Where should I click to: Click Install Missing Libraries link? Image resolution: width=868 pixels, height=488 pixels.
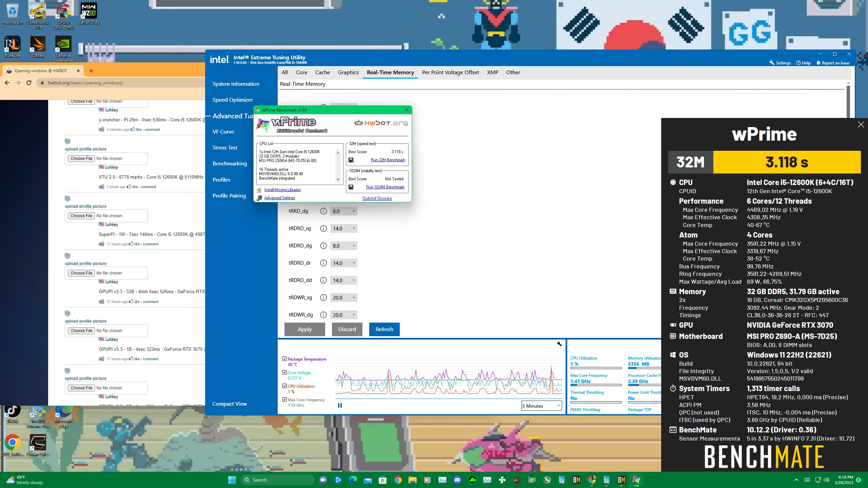[282, 190]
